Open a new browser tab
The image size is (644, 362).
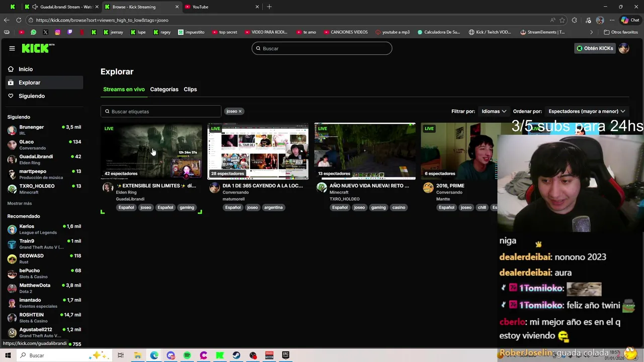(269, 7)
